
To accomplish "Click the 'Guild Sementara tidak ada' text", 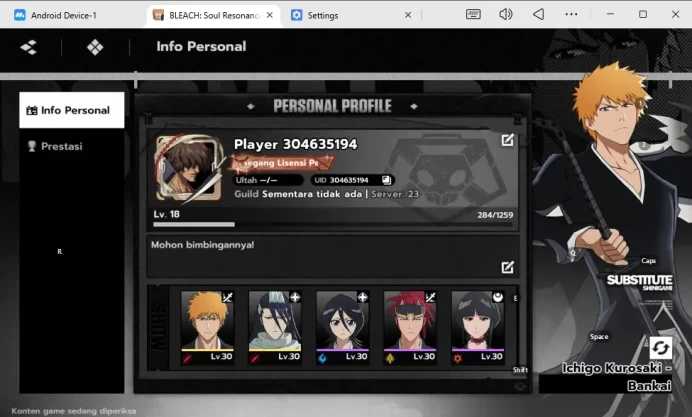I will 298,194.
